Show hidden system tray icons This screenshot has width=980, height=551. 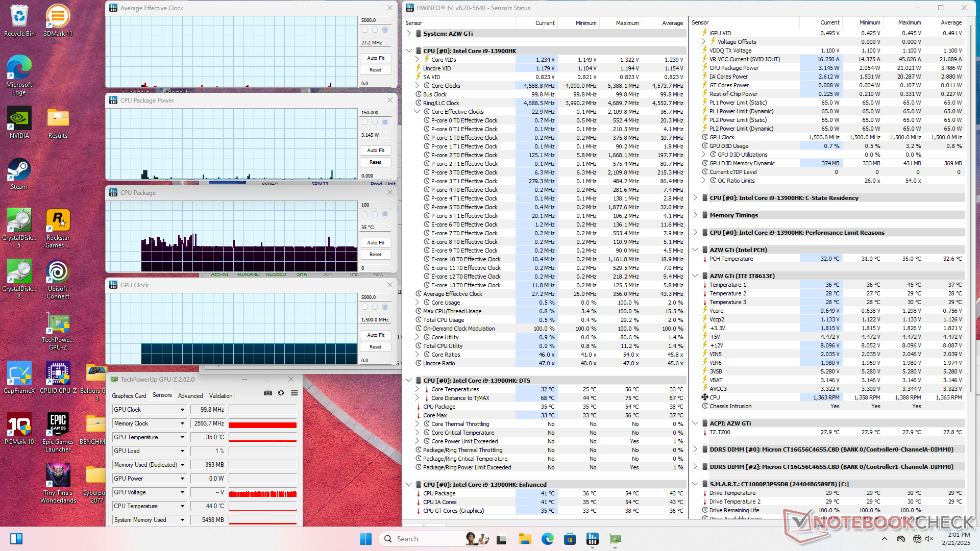tap(884, 539)
